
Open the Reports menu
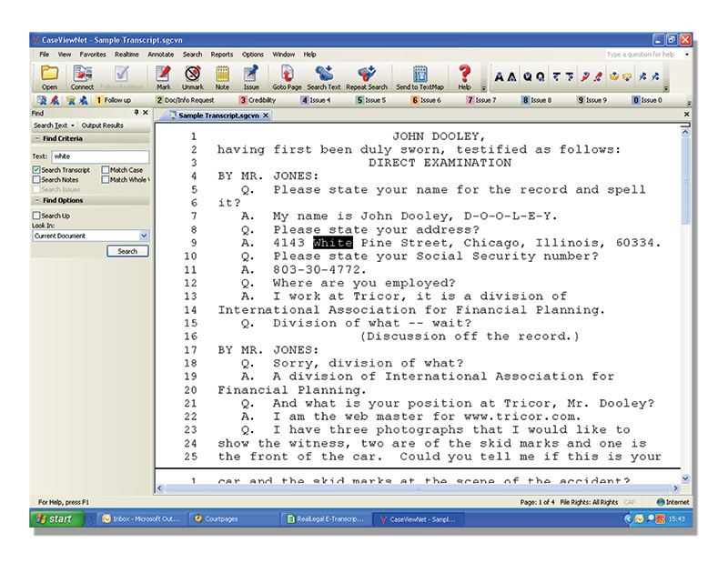222,55
